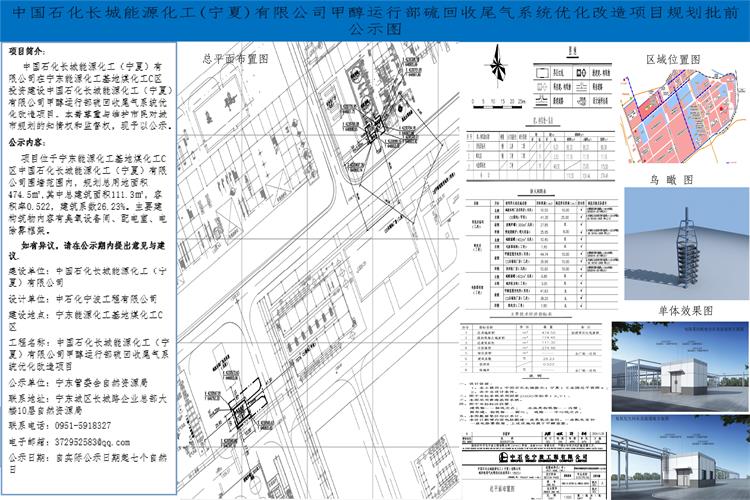Select 公示单位：宁东管委会自然资源局 line

[x=78, y=383]
